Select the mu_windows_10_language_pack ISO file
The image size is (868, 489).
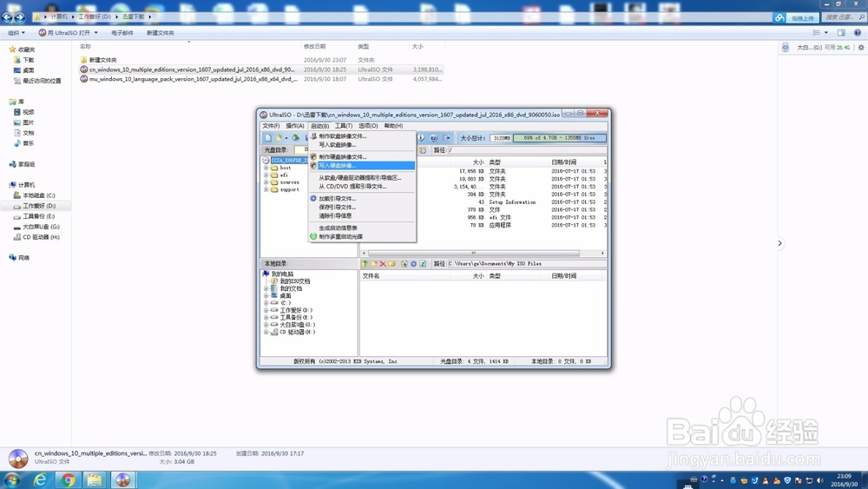(193, 79)
